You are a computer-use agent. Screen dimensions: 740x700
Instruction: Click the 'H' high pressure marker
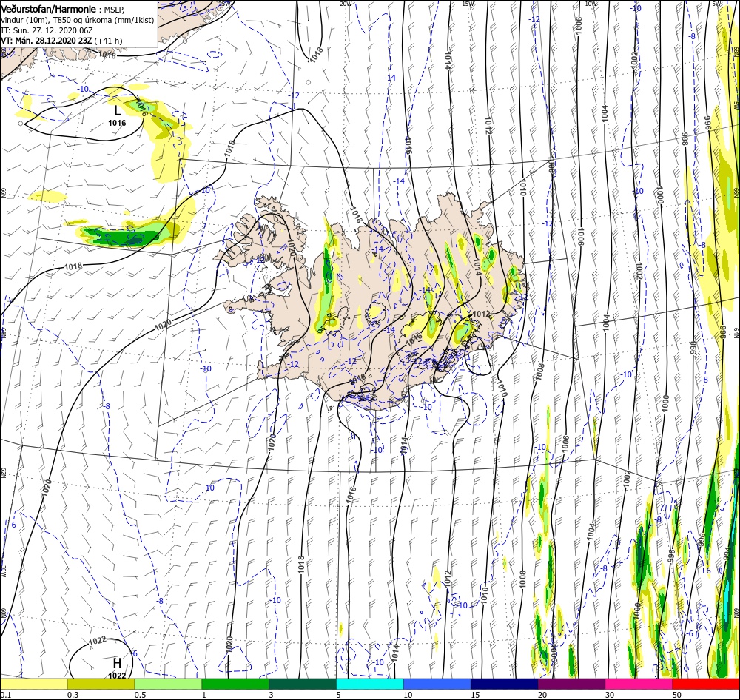[117, 663]
